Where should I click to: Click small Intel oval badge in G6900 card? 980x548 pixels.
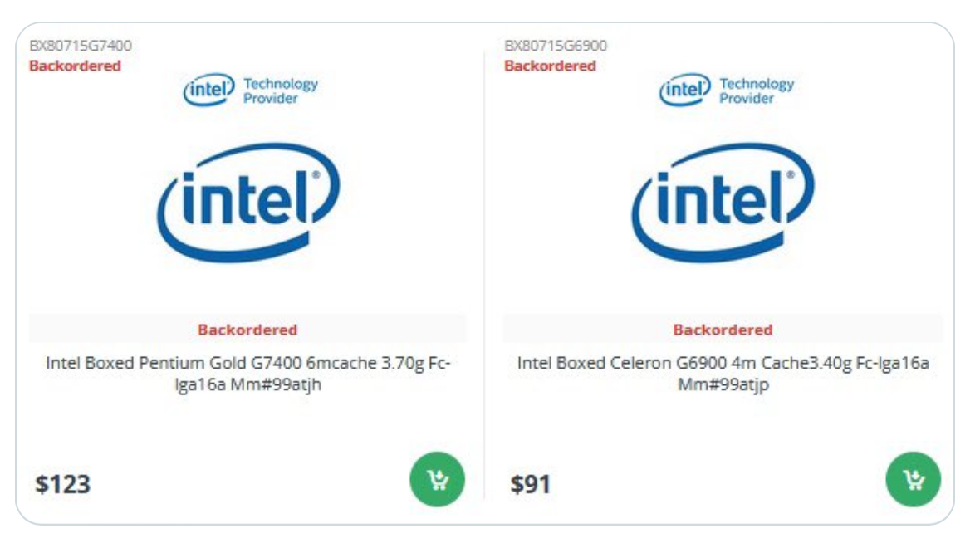coord(684,91)
